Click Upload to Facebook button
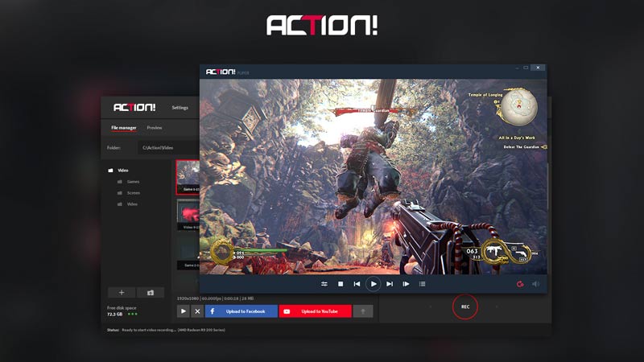This screenshot has width=644, height=362. [241, 311]
